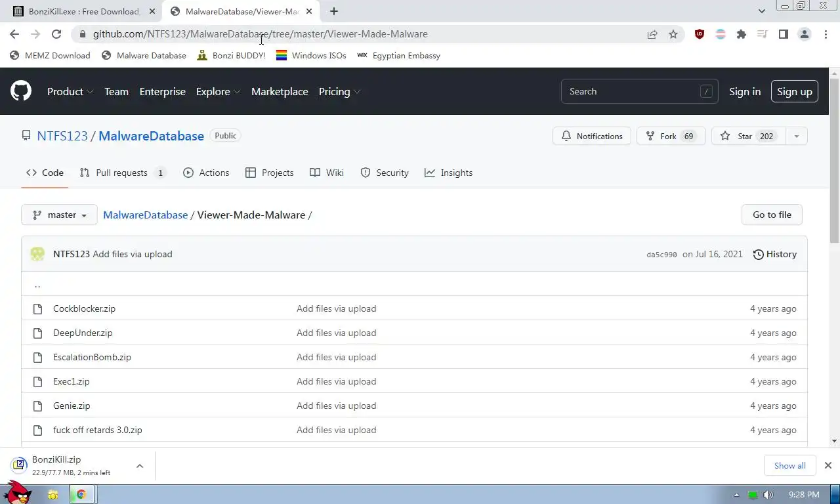Screen dimensions: 840x504
Task: Open Chrome side panel icon
Action: click(784, 34)
